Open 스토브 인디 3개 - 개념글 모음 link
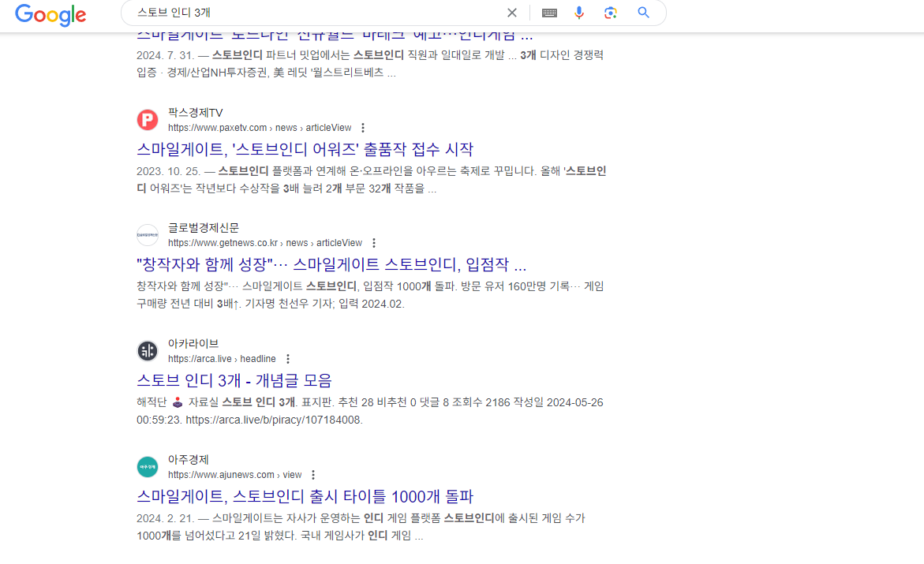Image resolution: width=924 pixels, height=564 pixels. tap(234, 380)
